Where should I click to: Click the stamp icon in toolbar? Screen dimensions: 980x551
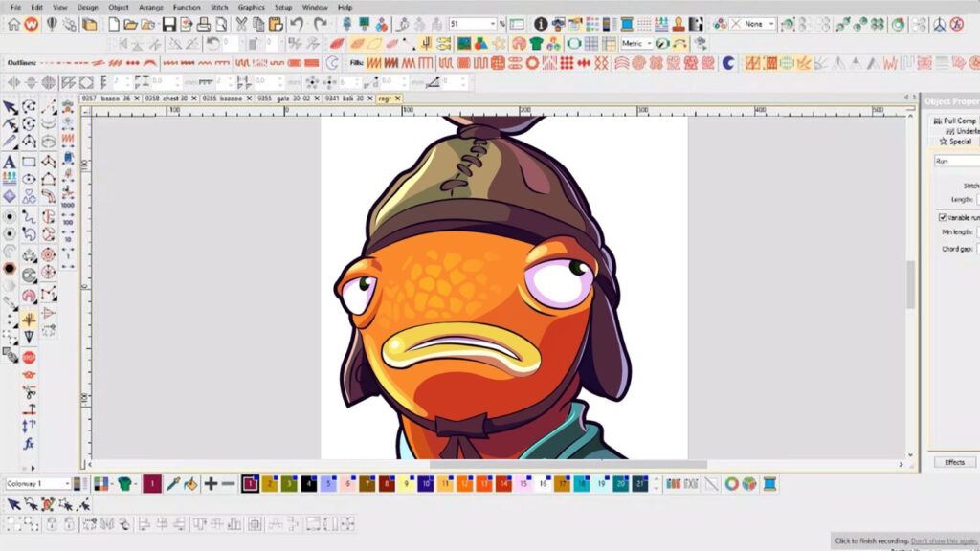[x=679, y=24]
